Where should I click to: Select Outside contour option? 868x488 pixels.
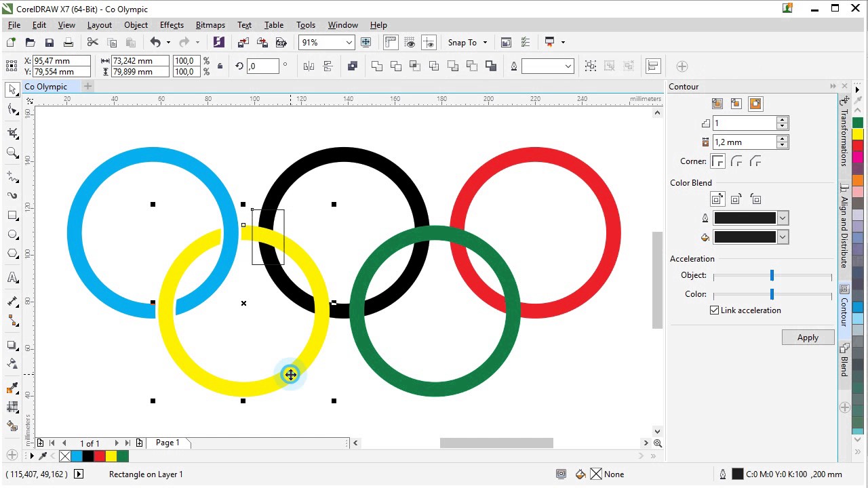pyautogui.click(x=755, y=104)
